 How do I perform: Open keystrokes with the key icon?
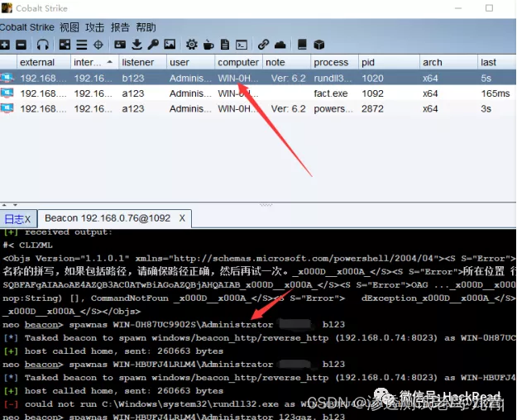tap(153, 44)
